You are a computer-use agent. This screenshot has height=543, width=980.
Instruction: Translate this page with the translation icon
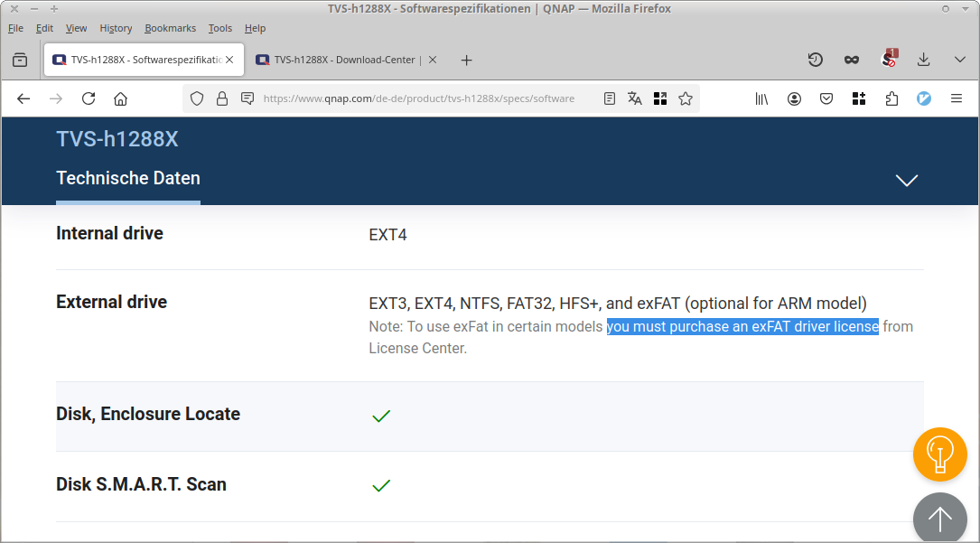(x=634, y=98)
